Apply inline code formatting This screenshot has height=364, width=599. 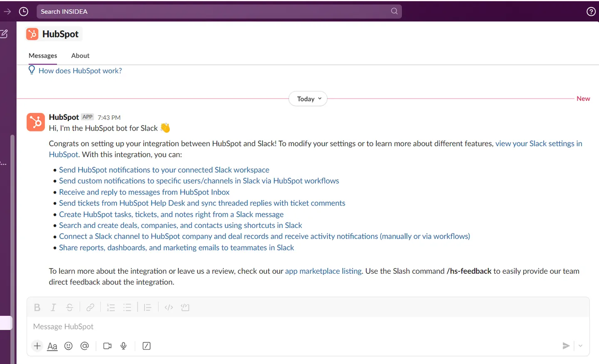point(168,307)
